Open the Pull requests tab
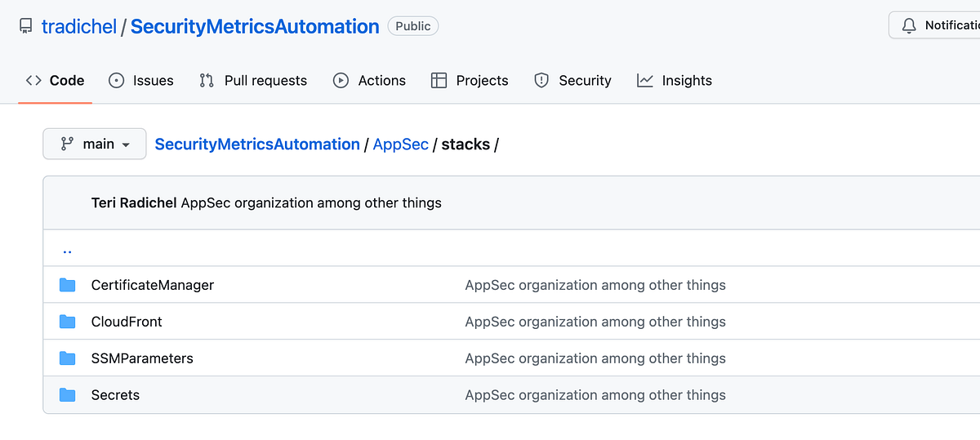The height and width of the screenshot is (440, 980). [x=253, y=80]
